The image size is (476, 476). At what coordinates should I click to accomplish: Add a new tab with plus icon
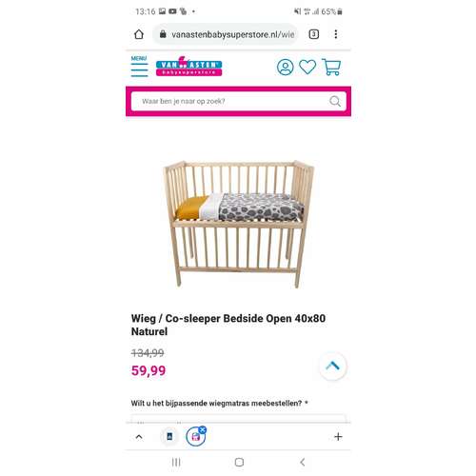(338, 437)
